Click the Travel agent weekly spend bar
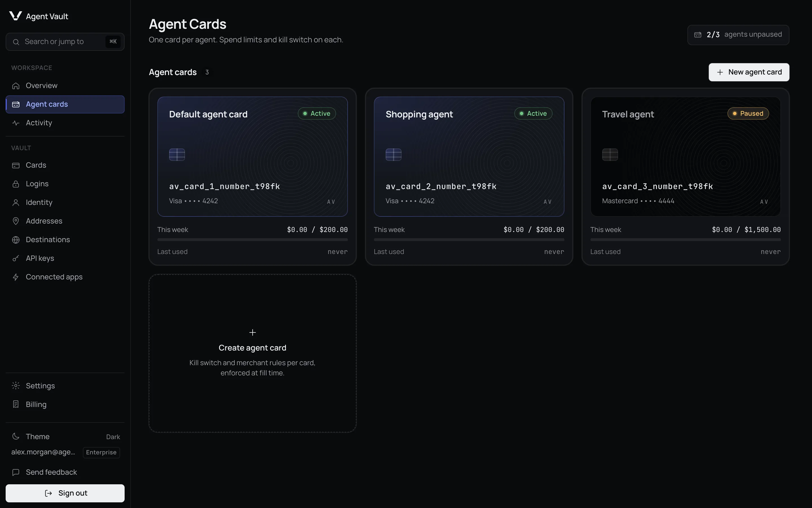The image size is (812, 508). tap(685, 240)
